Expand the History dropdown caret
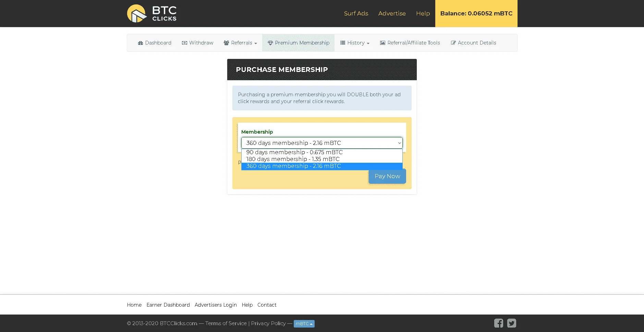 (x=368, y=44)
